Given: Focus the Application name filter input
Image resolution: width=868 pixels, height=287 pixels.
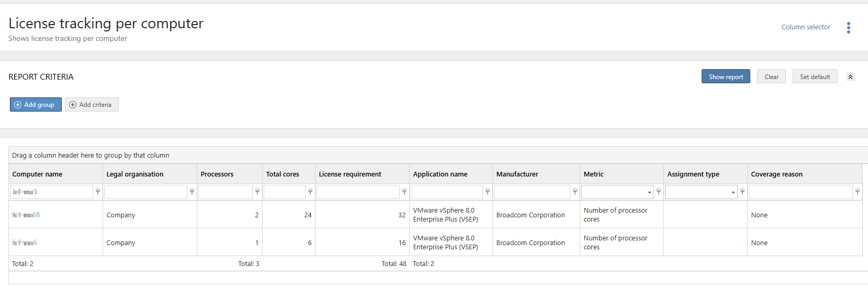Looking at the screenshot, I should 447,192.
